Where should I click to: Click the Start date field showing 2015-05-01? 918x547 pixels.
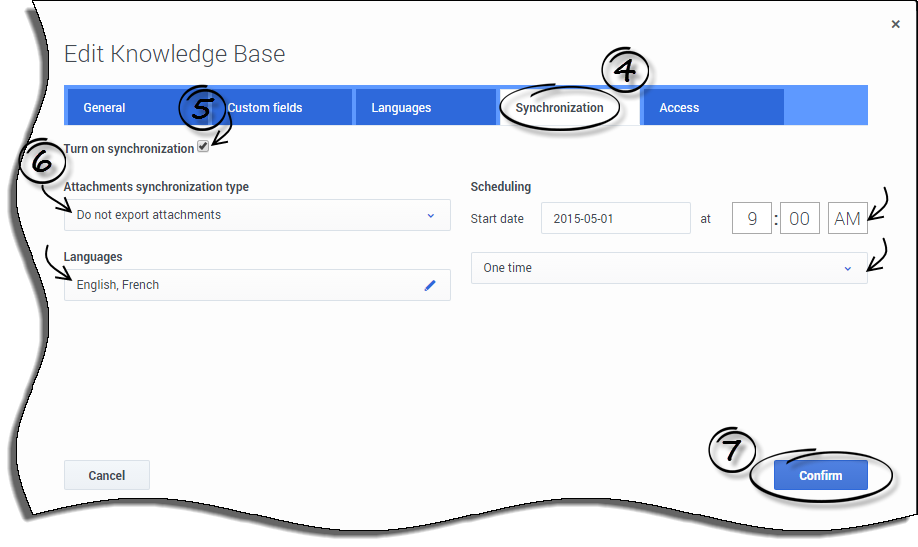pyautogui.click(x=615, y=219)
